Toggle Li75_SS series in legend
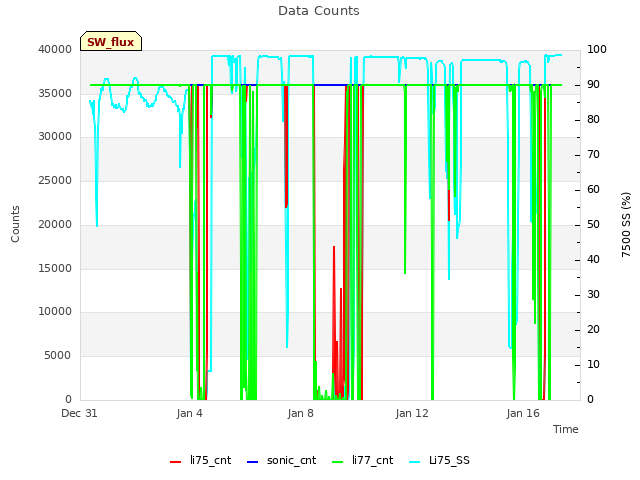This screenshot has width=640, height=480. [x=439, y=460]
